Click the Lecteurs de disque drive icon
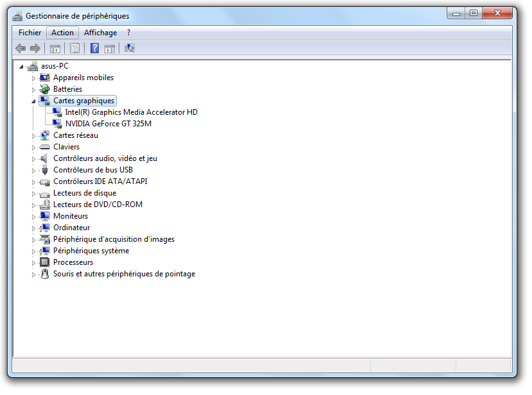Image resolution: width=532 pixels, height=395 pixels. pyautogui.click(x=45, y=194)
